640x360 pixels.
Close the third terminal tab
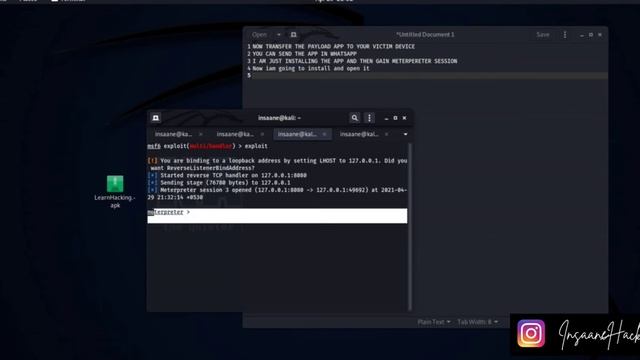tap(324, 134)
